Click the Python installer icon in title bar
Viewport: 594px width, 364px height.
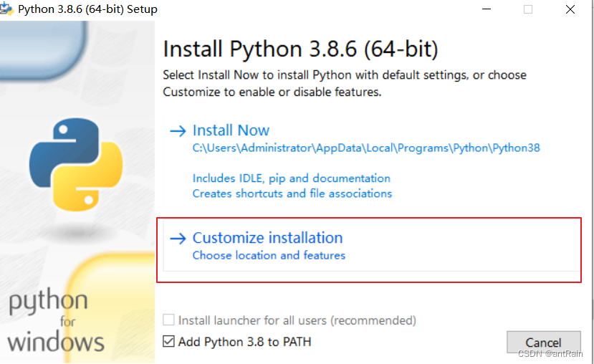pos(6,9)
